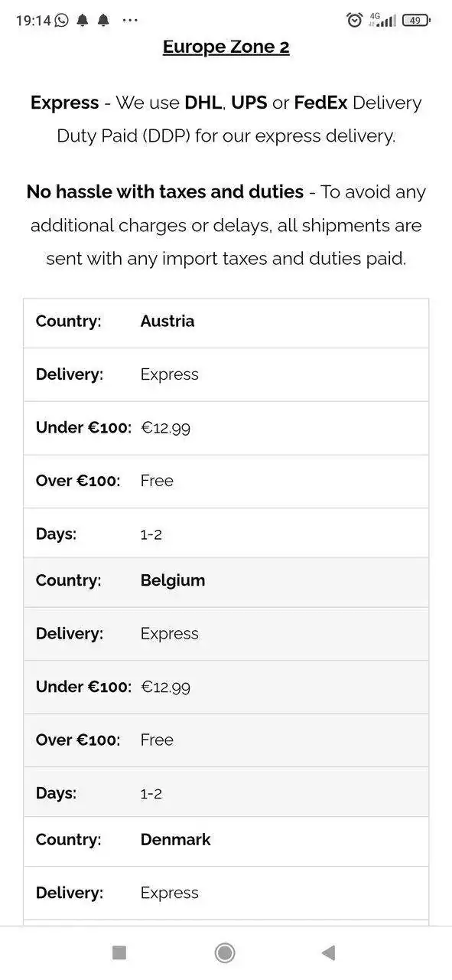Open the Europe Zone 2 heading link
The image size is (452, 980).
pyautogui.click(x=226, y=47)
